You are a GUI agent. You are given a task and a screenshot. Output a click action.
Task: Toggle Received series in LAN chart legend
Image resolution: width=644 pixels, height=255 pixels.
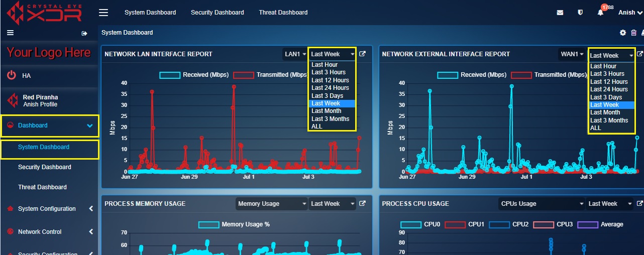click(x=194, y=75)
